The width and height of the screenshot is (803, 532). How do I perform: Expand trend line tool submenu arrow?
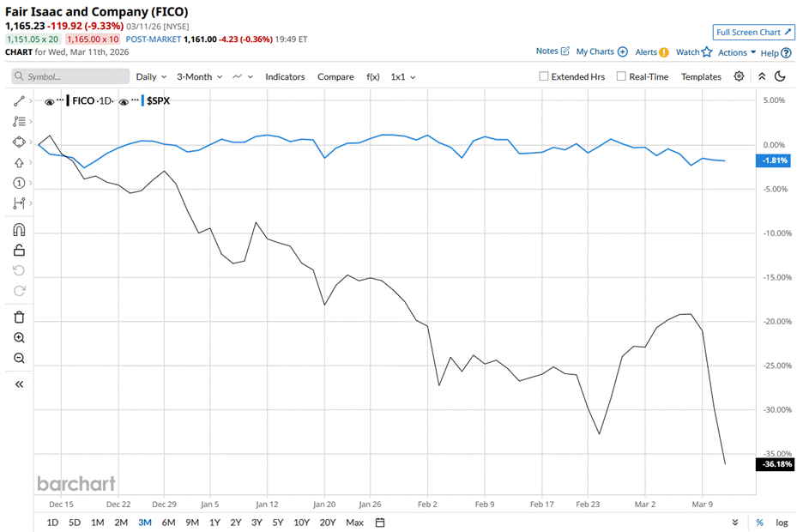[x=31, y=101]
